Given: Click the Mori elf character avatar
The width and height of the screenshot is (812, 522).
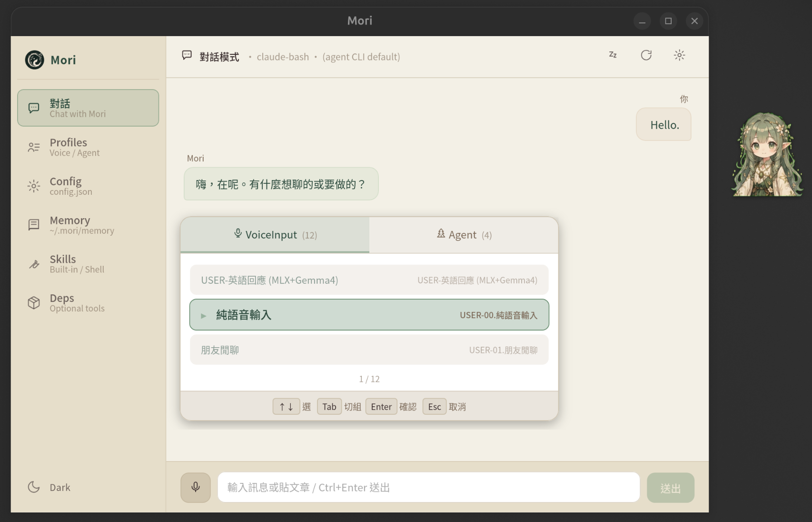Looking at the screenshot, I should [766, 154].
